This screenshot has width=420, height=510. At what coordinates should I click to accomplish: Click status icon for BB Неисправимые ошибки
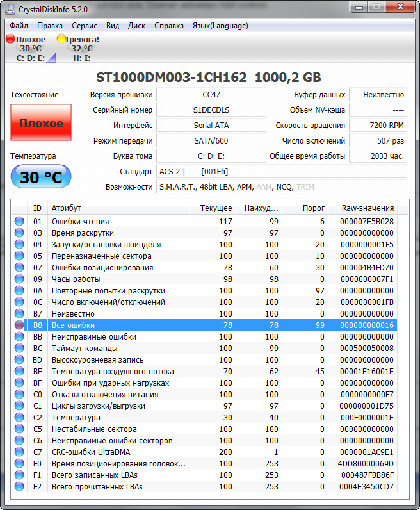coord(19,336)
